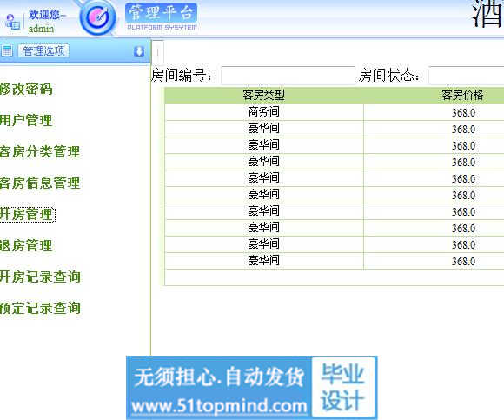504x420 pixels.
Task: Open 修改密码 menu item
Action: point(26,89)
